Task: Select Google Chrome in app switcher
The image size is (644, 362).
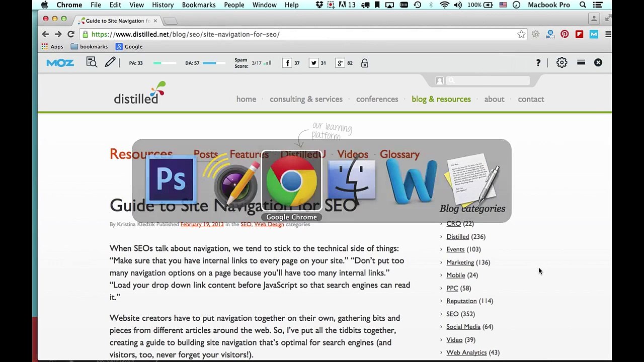Action: click(x=292, y=182)
